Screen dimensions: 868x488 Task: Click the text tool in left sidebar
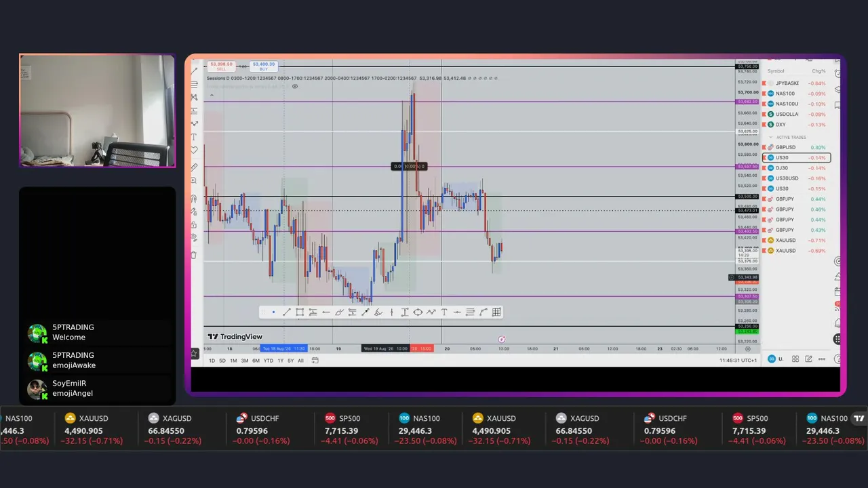point(194,138)
